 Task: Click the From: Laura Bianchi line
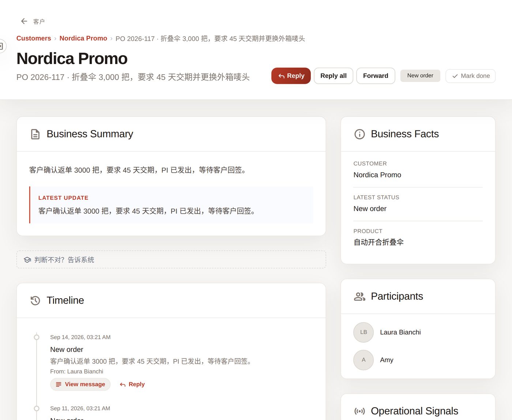pos(76,372)
